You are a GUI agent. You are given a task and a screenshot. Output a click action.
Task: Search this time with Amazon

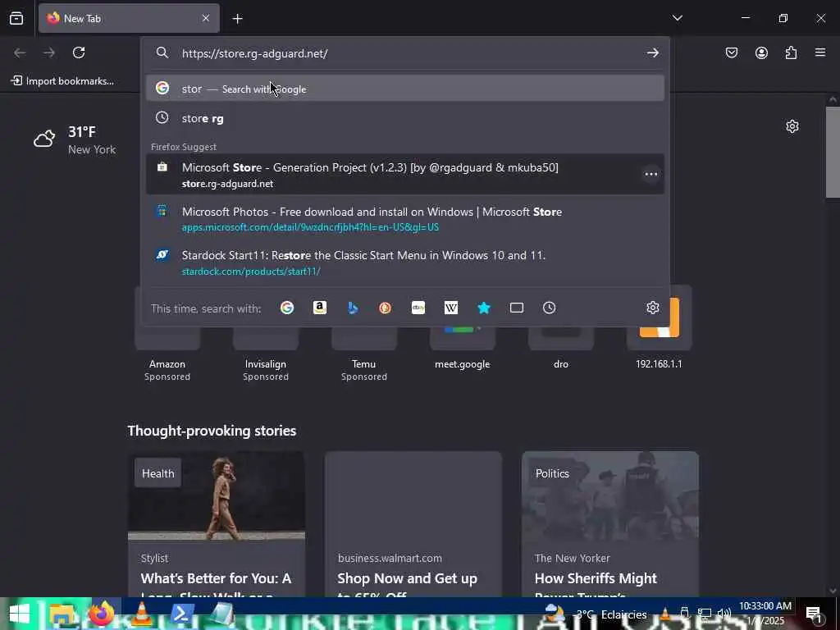click(x=320, y=308)
